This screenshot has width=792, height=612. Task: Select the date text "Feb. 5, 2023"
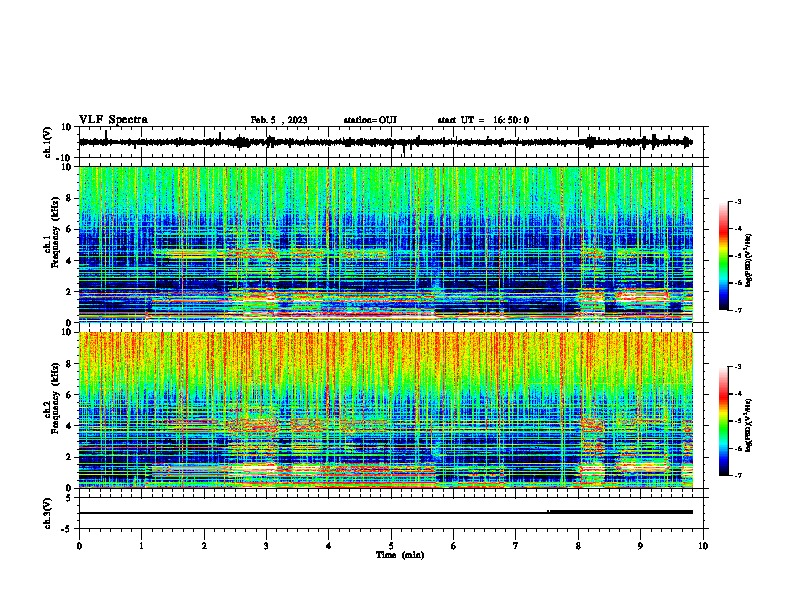pos(279,120)
